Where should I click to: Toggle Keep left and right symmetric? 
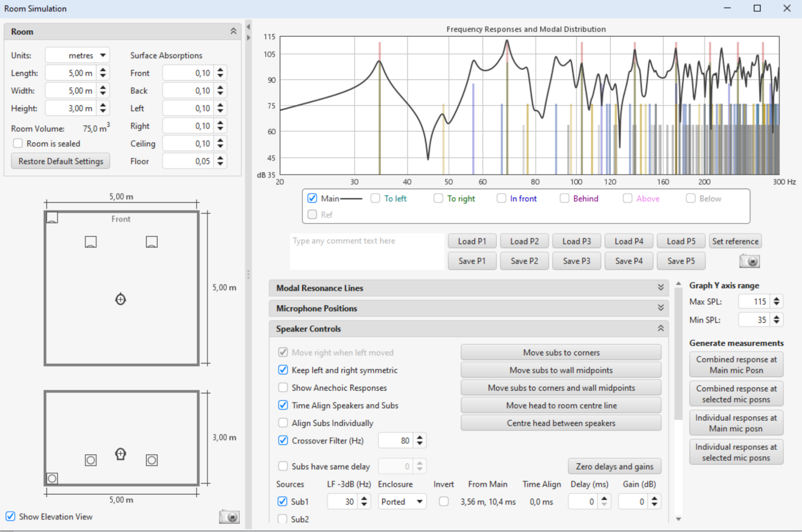(283, 370)
